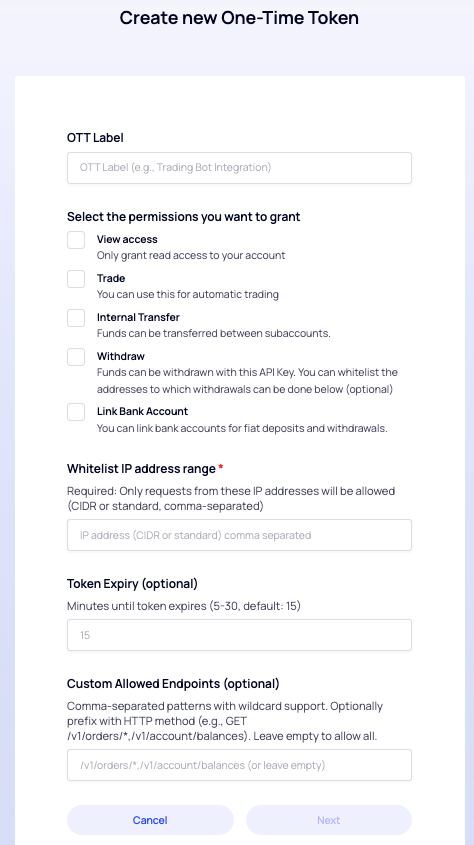Click the Custom Allowed Endpoints input

coord(239,765)
